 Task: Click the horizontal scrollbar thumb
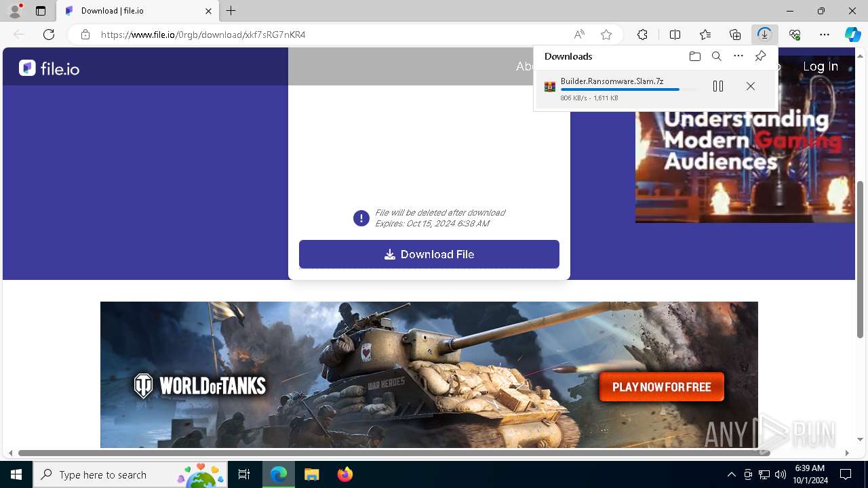tap(393, 453)
